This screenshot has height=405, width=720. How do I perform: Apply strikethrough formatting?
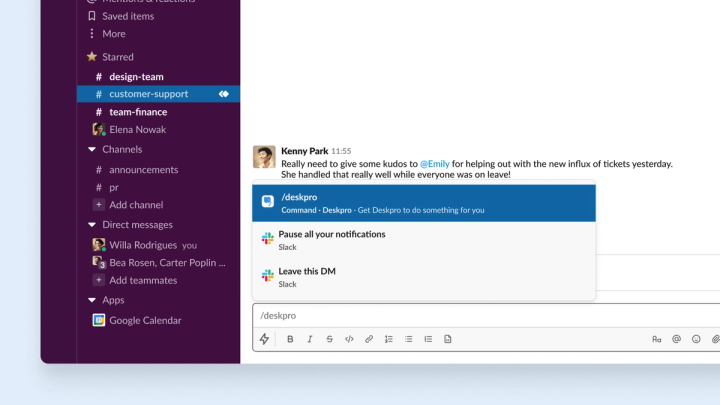(329, 339)
